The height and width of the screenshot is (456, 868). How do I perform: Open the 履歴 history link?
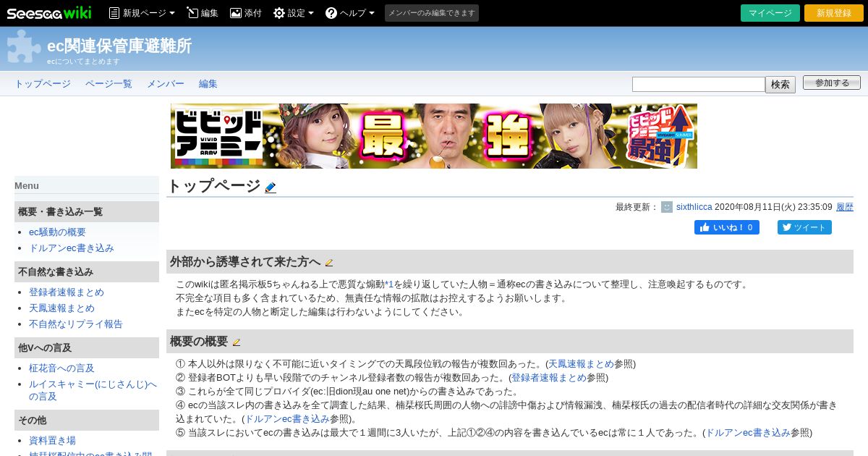pyautogui.click(x=845, y=207)
